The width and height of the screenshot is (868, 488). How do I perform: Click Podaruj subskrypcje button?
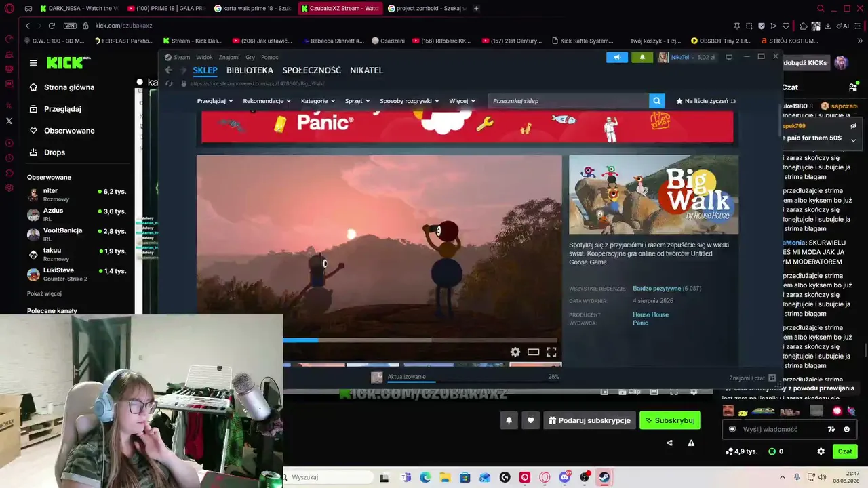pyautogui.click(x=589, y=420)
